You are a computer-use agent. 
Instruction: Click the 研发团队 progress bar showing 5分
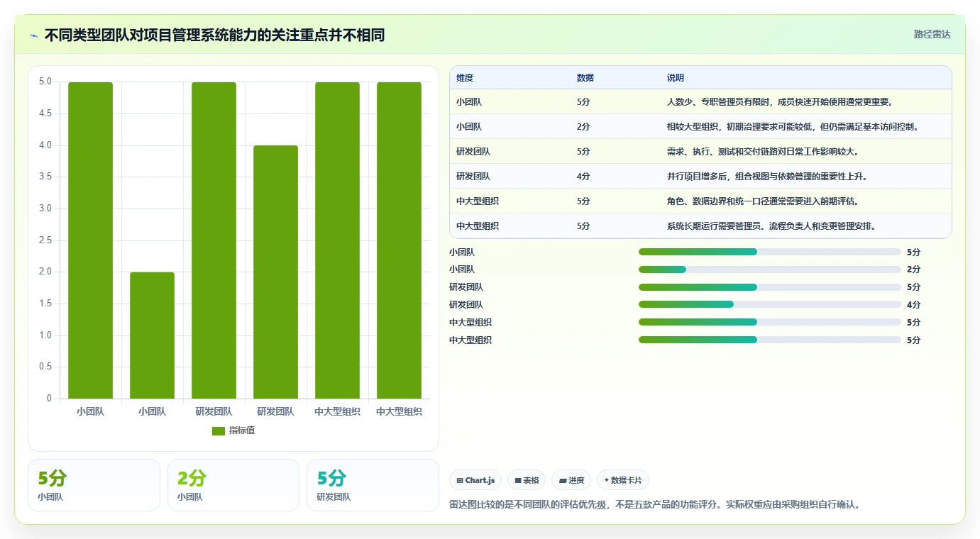(x=770, y=287)
